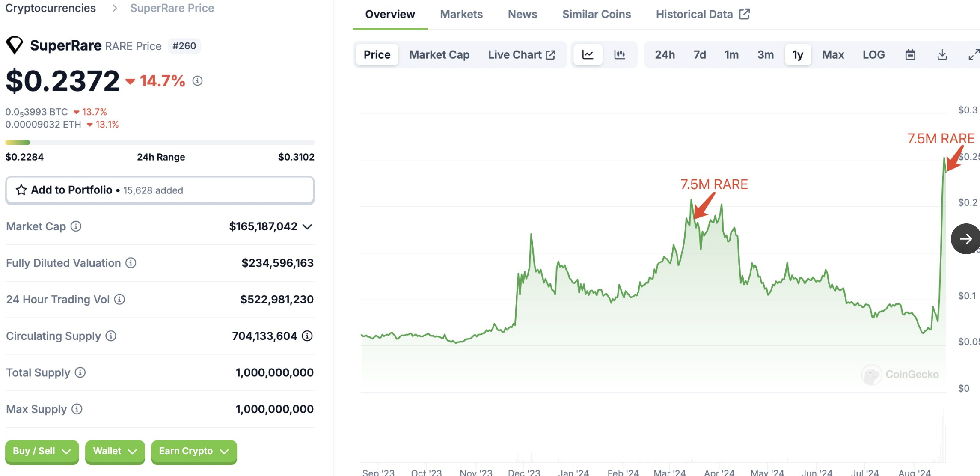The image size is (980, 476).
Task: Set chart range to 1m
Action: [731, 54]
